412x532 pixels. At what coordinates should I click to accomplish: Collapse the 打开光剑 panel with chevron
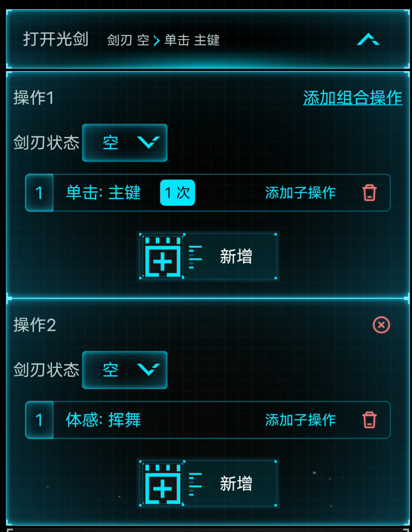click(x=368, y=39)
